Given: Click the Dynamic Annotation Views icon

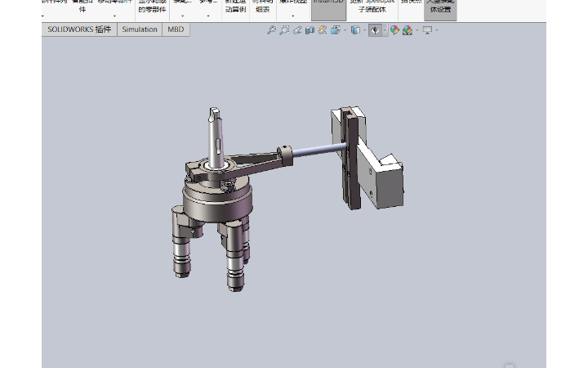Looking at the screenshot, I should point(323,30).
